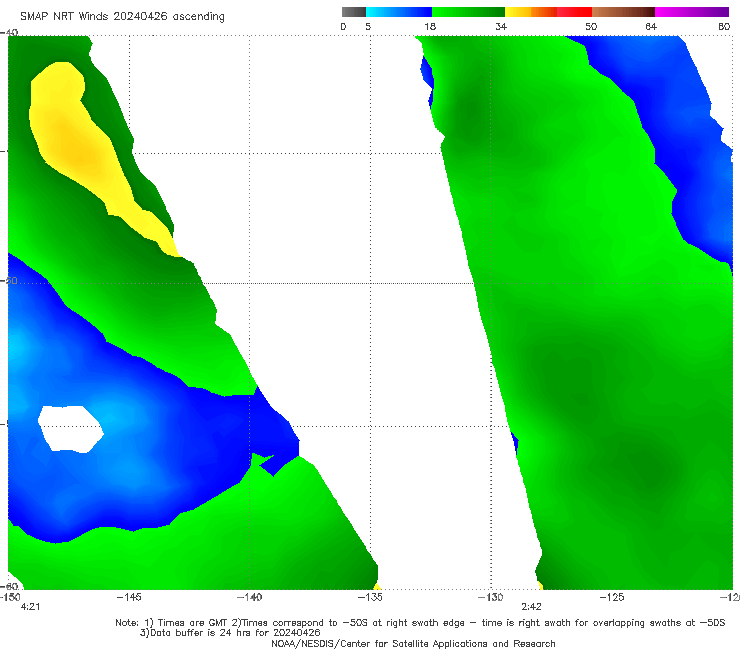Click the swath time label '2:42'

[x=531, y=607]
